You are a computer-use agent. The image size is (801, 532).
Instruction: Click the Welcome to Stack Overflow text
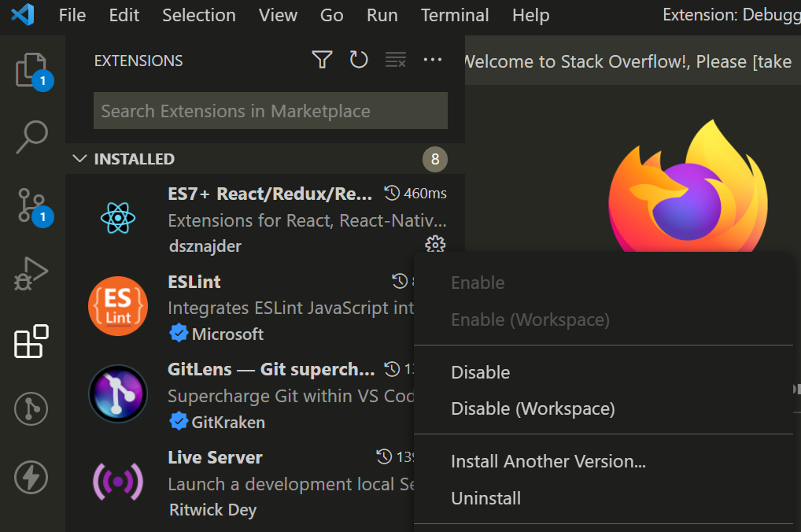[629, 62]
